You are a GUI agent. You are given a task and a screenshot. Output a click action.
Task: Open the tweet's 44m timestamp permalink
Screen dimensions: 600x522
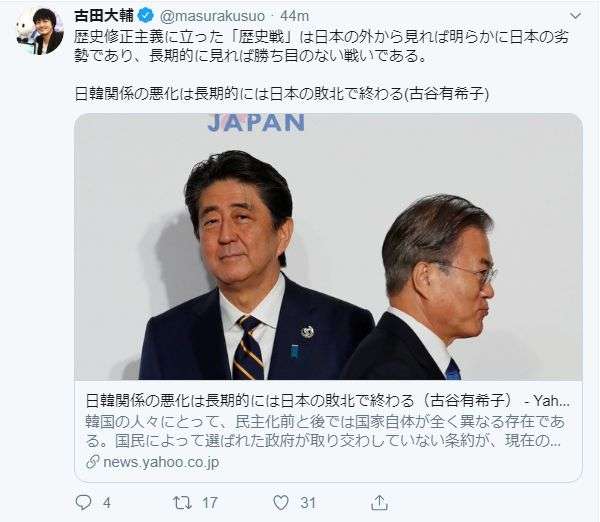click(x=294, y=16)
